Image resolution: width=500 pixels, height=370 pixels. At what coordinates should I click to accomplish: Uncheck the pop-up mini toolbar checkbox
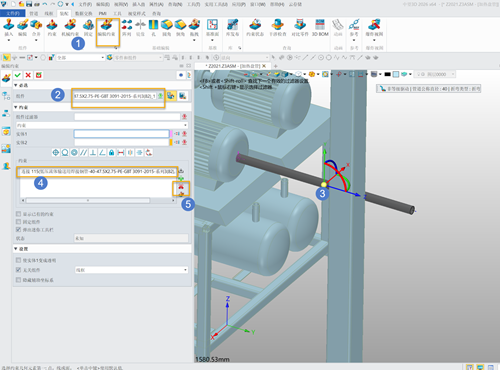19,230
